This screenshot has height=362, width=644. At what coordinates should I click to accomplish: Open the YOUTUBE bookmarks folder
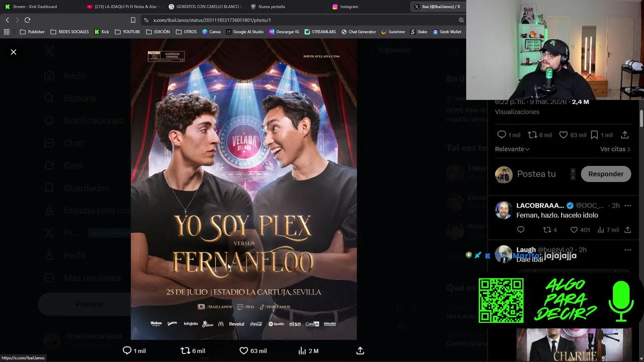(x=127, y=32)
